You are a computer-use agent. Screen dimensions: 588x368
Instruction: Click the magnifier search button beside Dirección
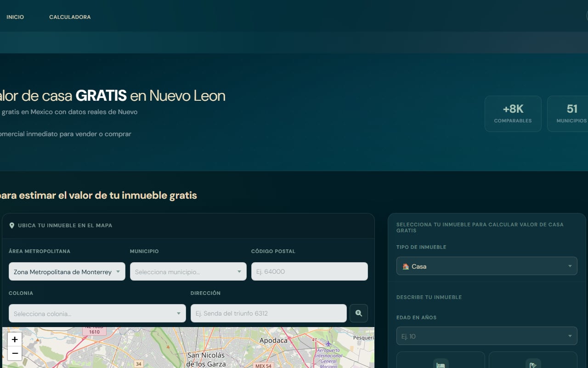359,313
